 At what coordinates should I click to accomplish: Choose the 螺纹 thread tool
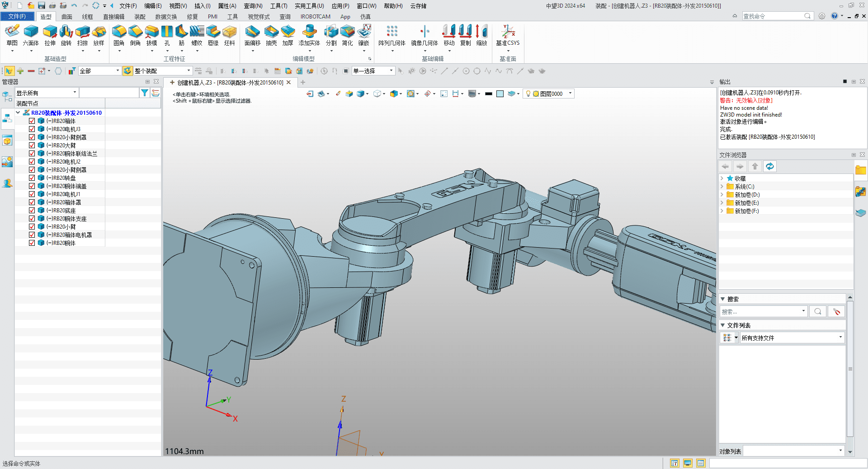[x=197, y=35]
